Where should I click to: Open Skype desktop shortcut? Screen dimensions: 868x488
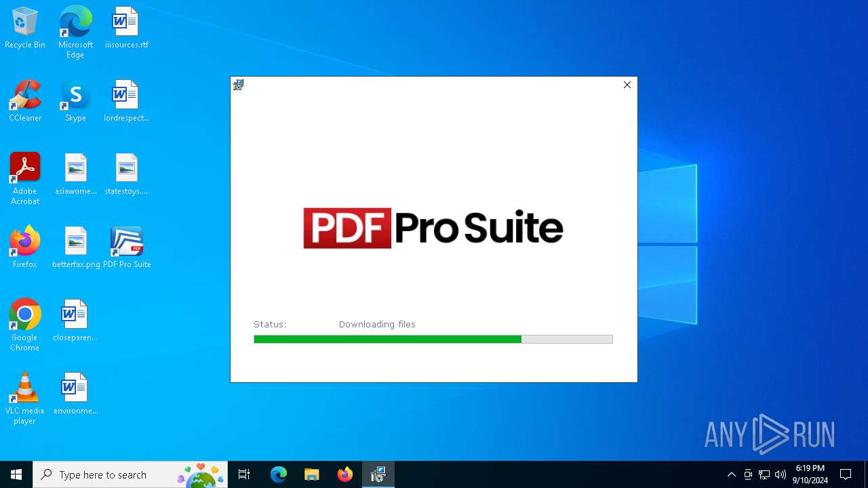pos(75,101)
